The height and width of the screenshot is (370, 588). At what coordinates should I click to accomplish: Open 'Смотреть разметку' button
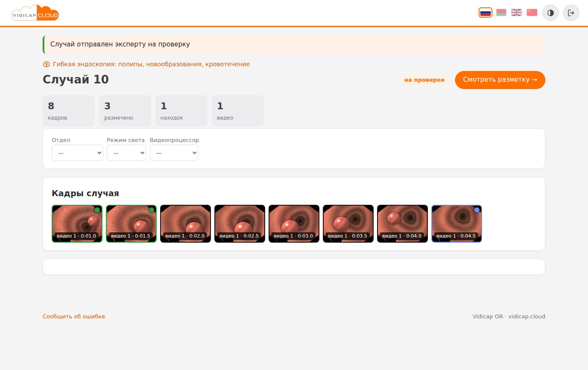[500, 80]
